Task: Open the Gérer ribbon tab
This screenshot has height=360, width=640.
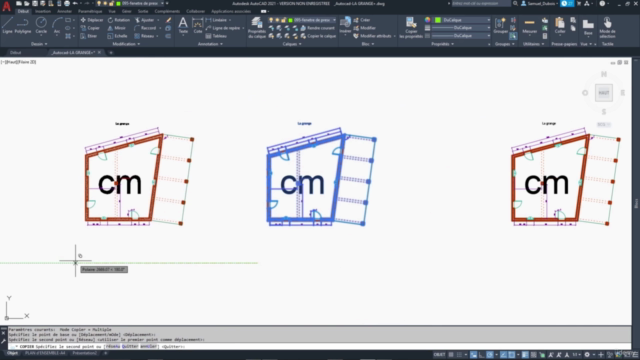Action: pyautogui.click(x=127, y=11)
